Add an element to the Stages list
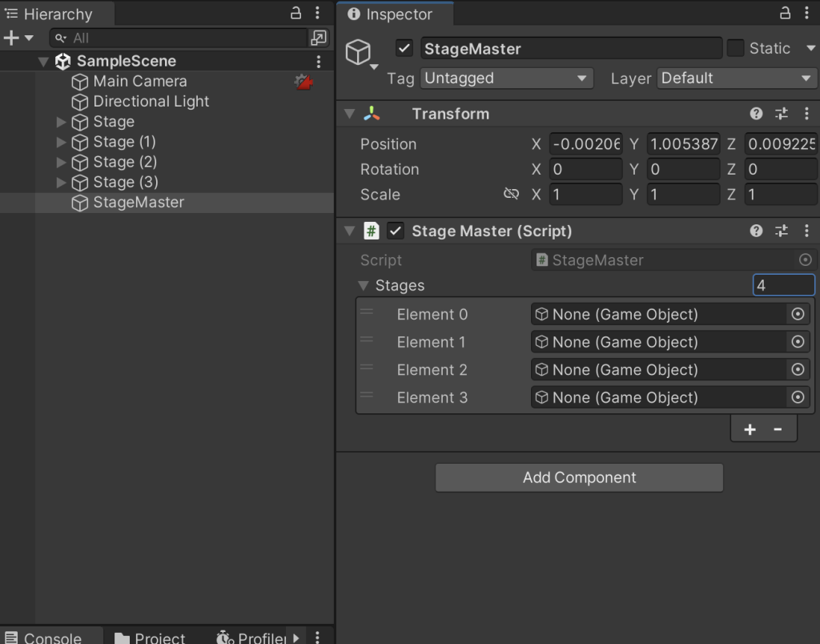This screenshot has height=644, width=820. pos(750,429)
